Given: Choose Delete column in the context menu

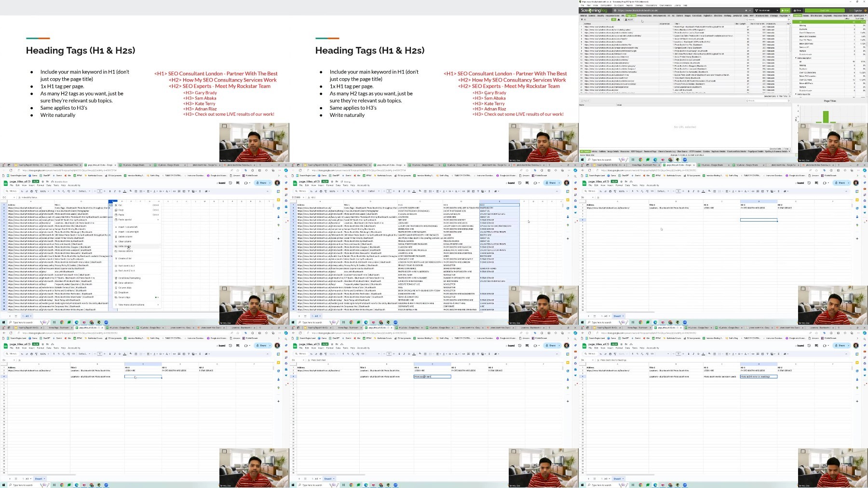Looking at the screenshot, I should tap(137, 237).
